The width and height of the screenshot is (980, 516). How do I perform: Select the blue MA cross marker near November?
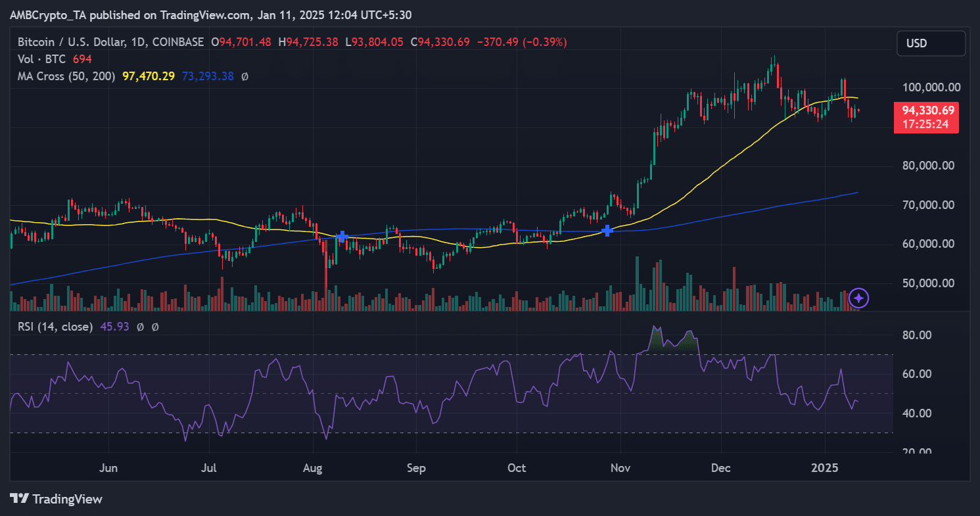coord(607,231)
